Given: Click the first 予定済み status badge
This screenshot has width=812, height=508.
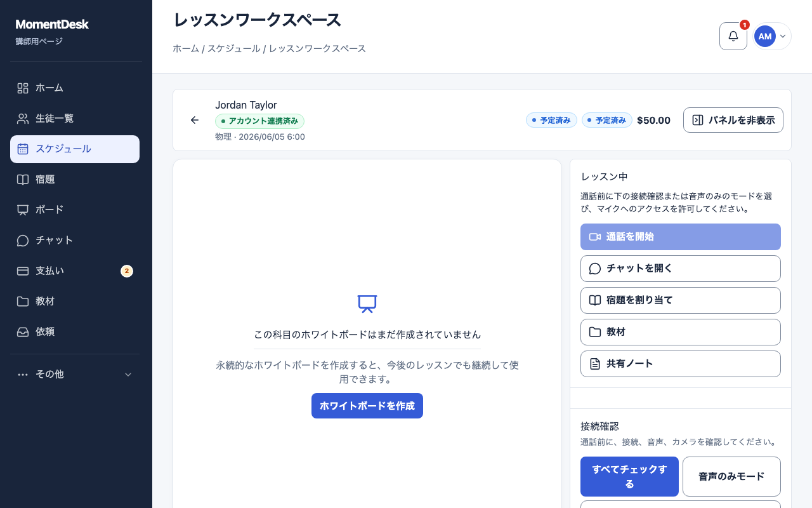Looking at the screenshot, I should (x=551, y=120).
